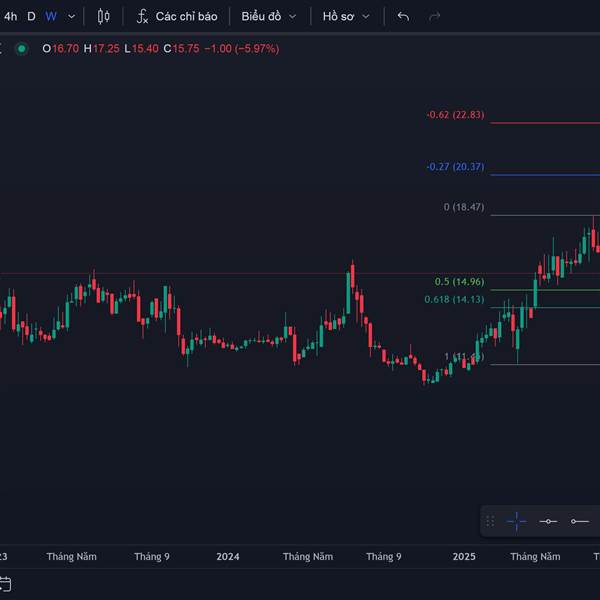Click the line tool with left endpoint
Screen dimensions: 600x600
point(580,521)
